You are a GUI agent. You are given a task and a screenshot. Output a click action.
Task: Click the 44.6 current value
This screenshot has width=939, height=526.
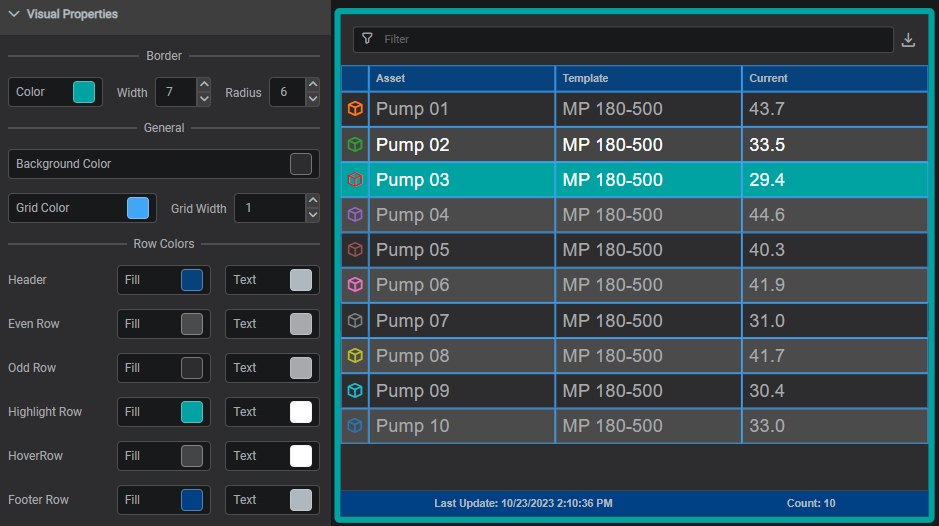(x=767, y=214)
